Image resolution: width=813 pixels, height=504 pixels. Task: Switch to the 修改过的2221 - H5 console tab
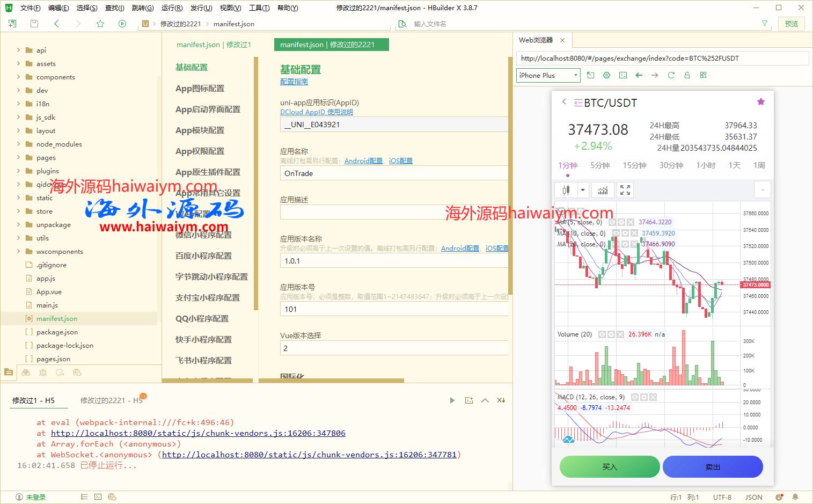tap(111, 400)
